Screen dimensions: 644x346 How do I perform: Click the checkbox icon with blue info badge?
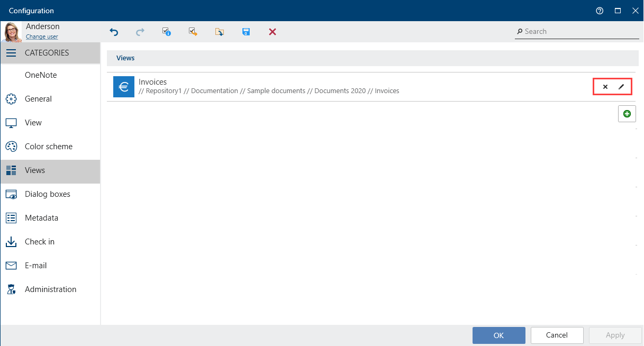(167, 32)
